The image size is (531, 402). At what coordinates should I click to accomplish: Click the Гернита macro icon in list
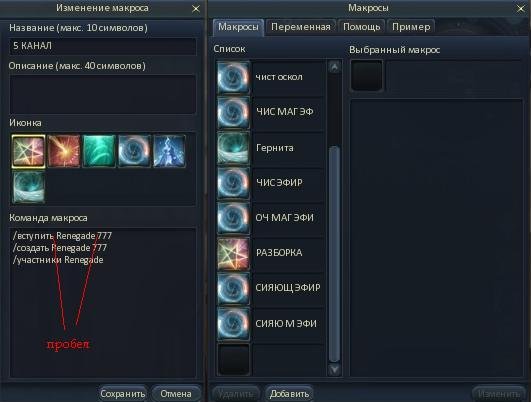click(x=233, y=148)
